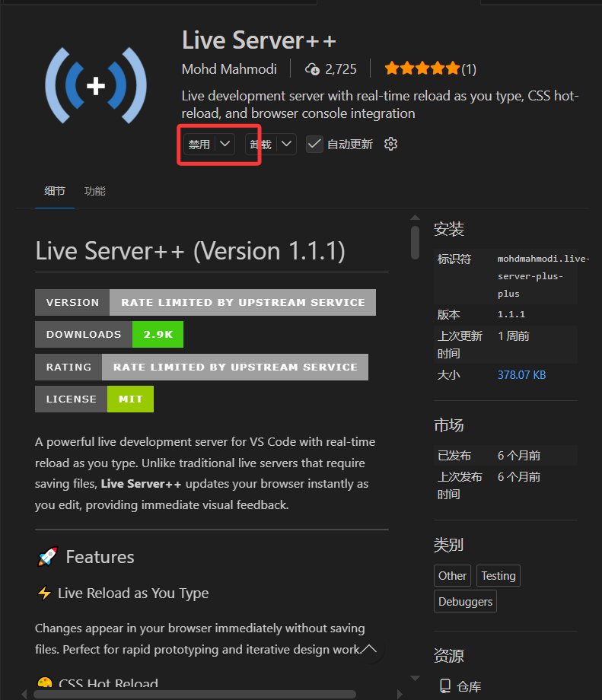The image size is (602, 700).
Task: Click the rocket icon beside Features
Action: [x=47, y=557]
